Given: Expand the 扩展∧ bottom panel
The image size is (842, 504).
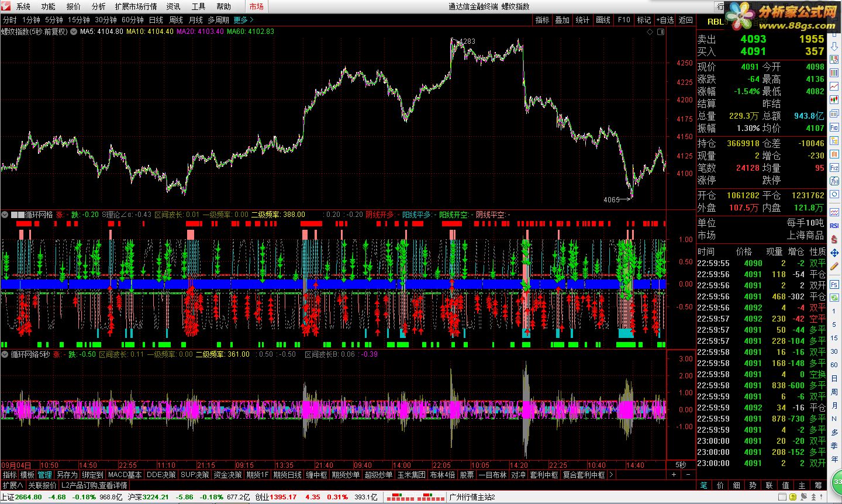Looking at the screenshot, I should [x=13, y=485].
